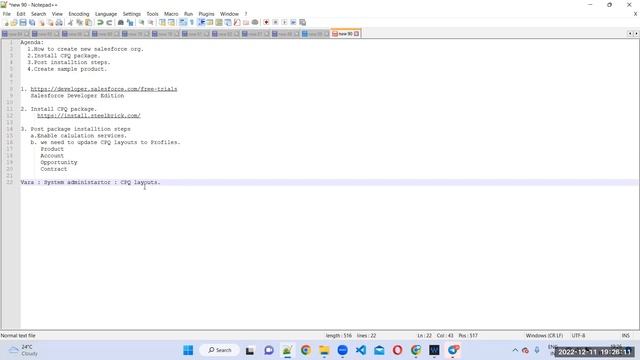This screenshot has width=640, height=360.
Task: Show the Function List panel
Action: pyautogui.click(x=237, y=22)
